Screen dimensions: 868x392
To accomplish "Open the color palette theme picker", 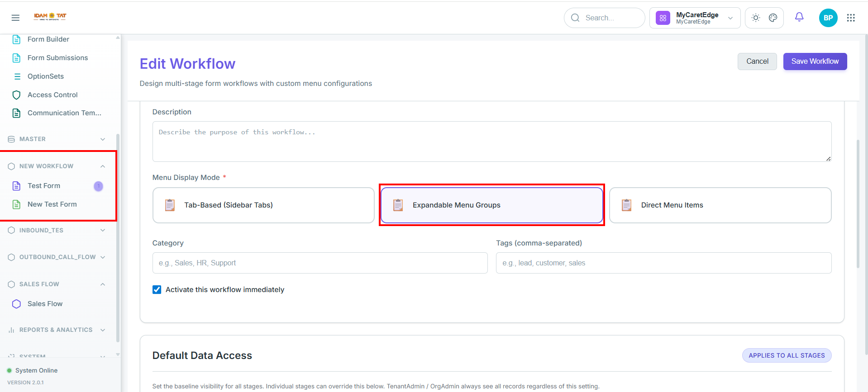I will (x=773, y=18).
